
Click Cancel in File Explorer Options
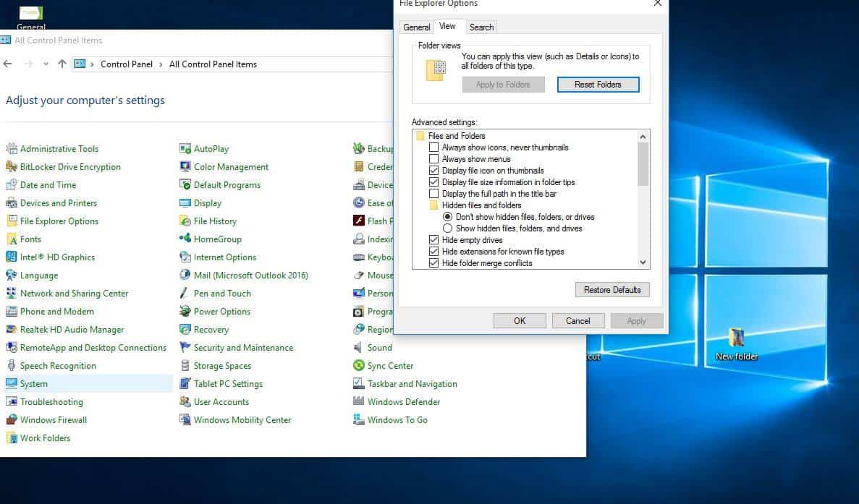578,320
